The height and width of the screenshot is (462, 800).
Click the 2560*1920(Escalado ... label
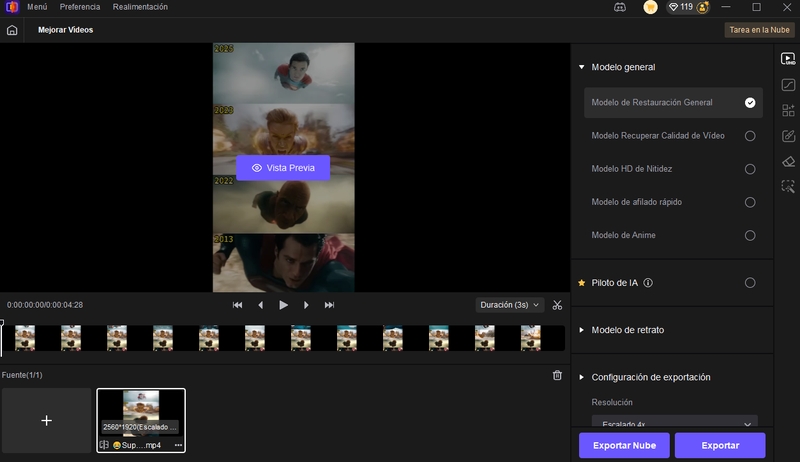pos(140,427)
